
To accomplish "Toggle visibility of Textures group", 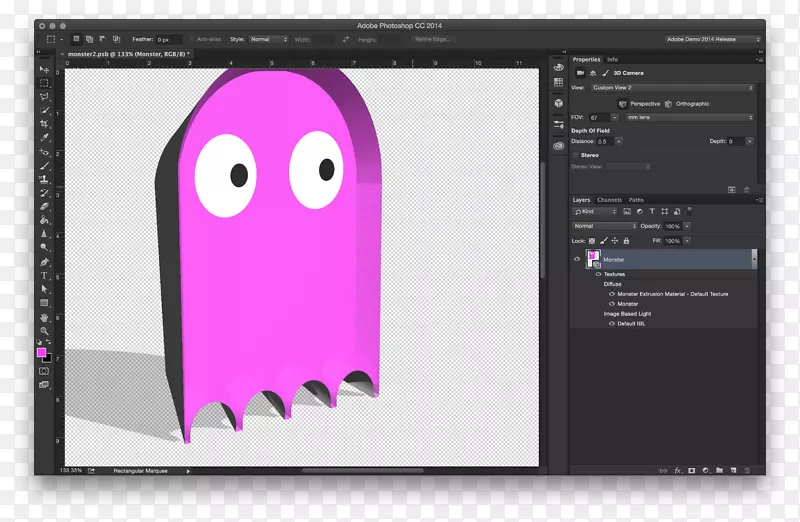I will [598, 275].
